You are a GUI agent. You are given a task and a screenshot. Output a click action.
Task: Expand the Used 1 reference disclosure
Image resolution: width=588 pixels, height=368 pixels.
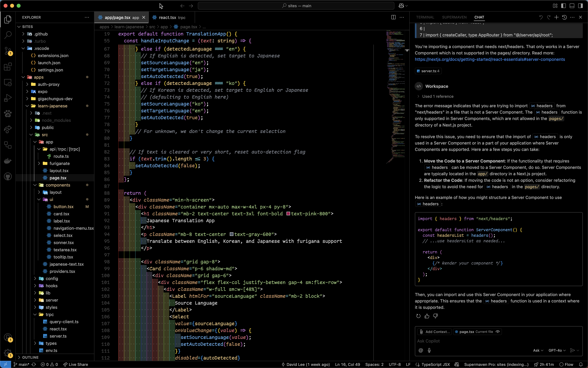click(x=418, y=96)
